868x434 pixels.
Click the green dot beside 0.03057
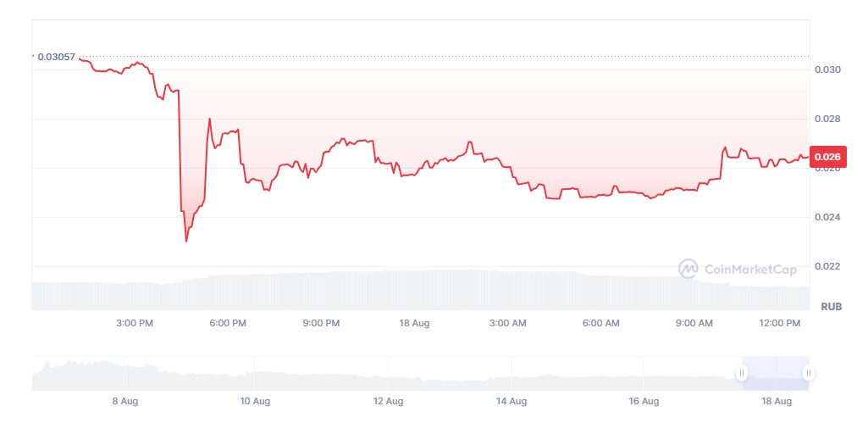click(x=33, y=56)
